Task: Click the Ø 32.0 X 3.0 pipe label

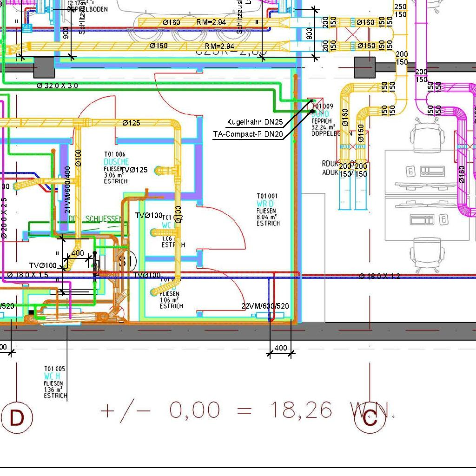Action: click(x=57, y=86)
